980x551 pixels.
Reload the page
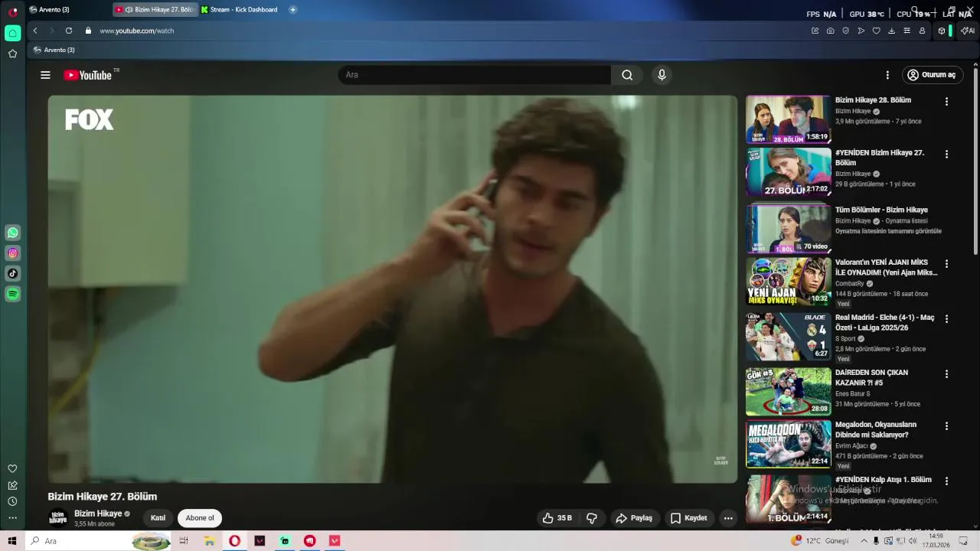point(69,31)
